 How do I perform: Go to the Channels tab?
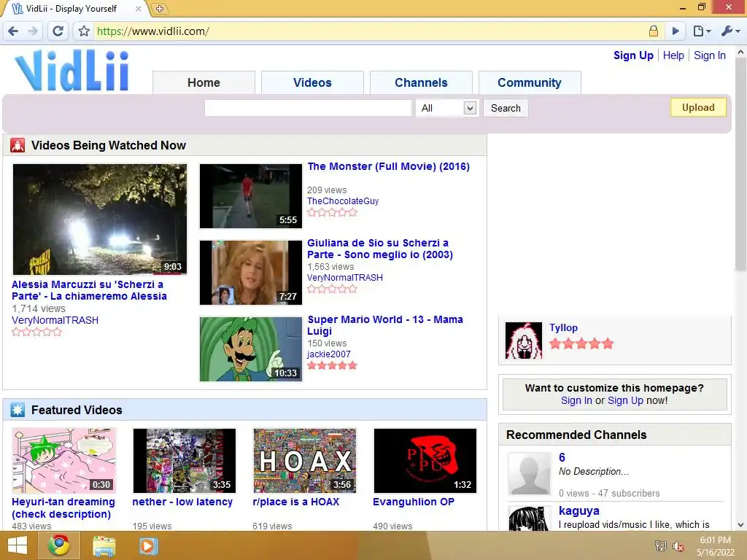[421, 83]
